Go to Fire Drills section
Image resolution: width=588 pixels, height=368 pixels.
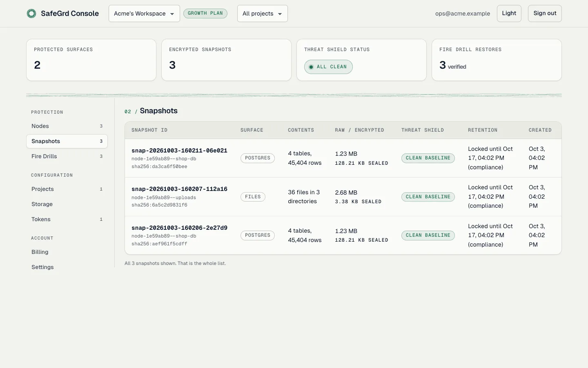tap(67, 156)
